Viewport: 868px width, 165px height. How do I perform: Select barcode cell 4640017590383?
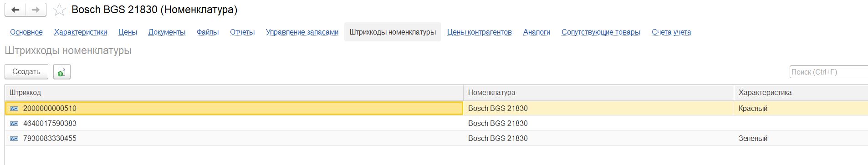pyautogui.click(x=234, y=124)
